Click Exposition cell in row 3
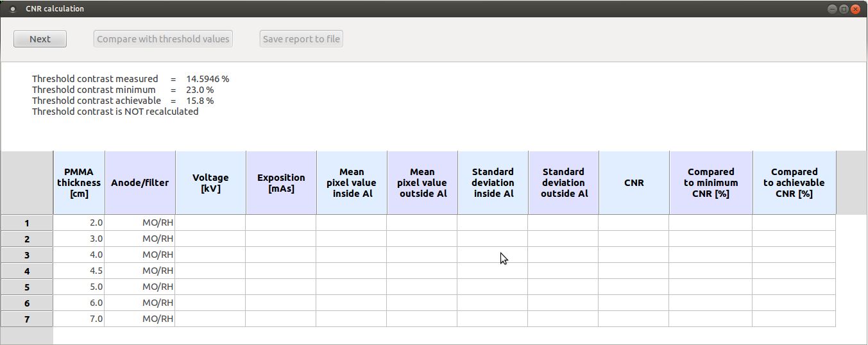The height and width of the screenshot is (345, 868). click(281, 255)
